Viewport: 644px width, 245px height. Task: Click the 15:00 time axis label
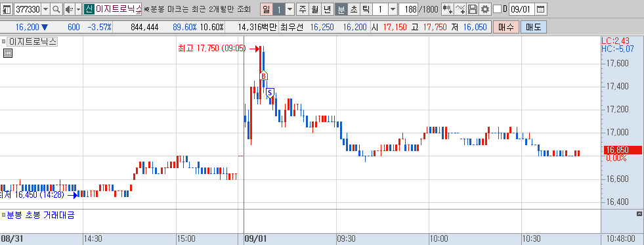click(186, 238)
